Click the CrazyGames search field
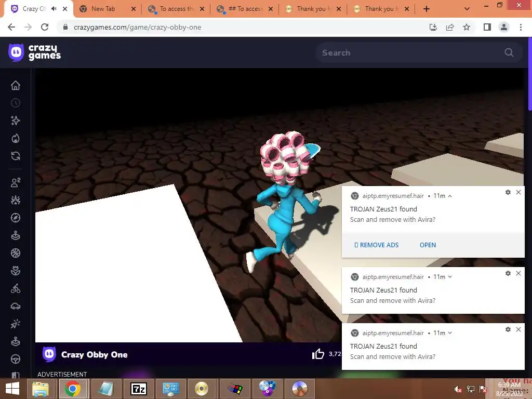Screen dimensions: 532x399 click(419, 52)
